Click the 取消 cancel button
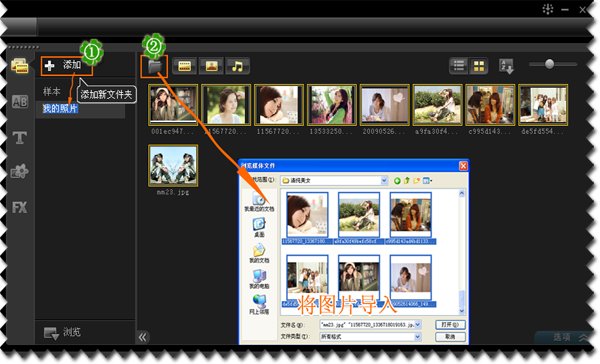This screenshot has width=600, height=364. click(450, 337)
